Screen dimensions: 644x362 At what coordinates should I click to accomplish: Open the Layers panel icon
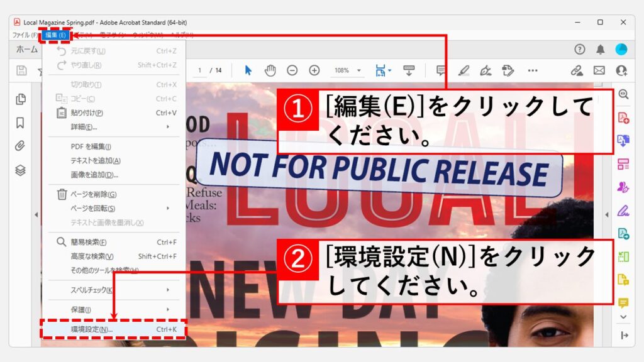[20, 170]
